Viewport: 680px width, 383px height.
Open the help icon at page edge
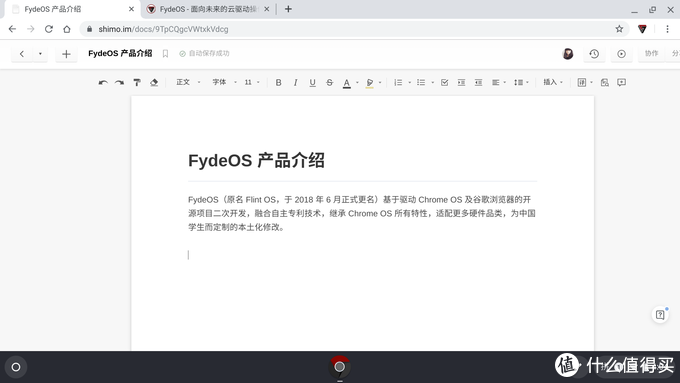660,314
